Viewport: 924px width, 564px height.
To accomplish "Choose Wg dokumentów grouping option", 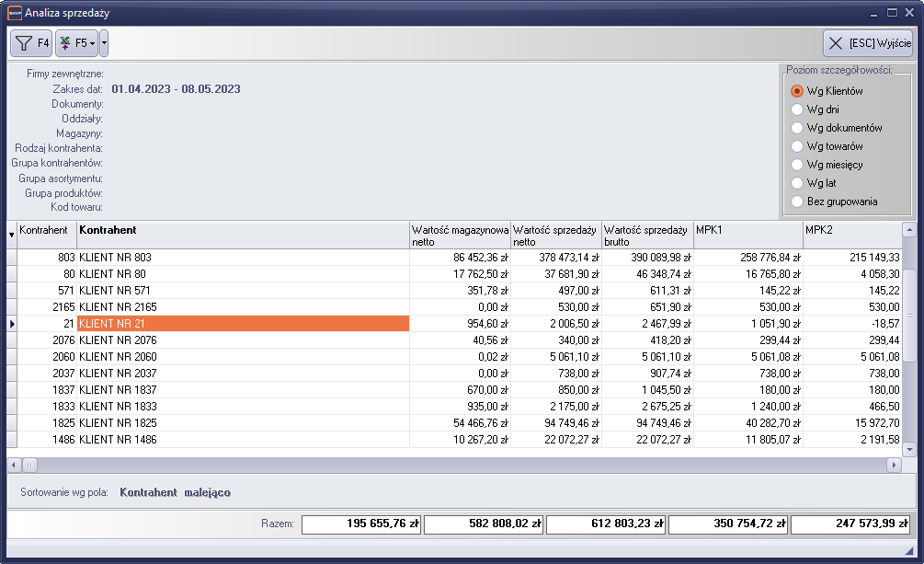I will pyautogui.click(x=797, y=128).
